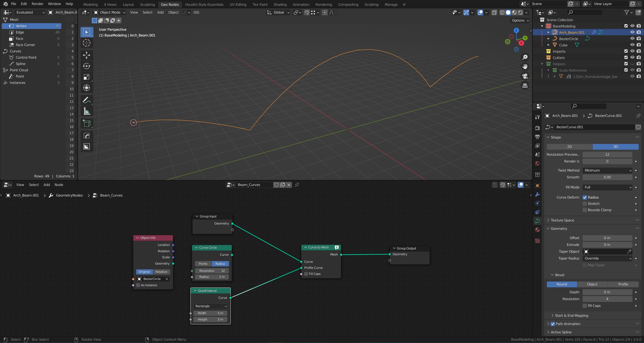Open Evaluated dropdown in spreadsheet
Image resolution: width=644 pixels, height=343 pixels.
click(30, 12)
